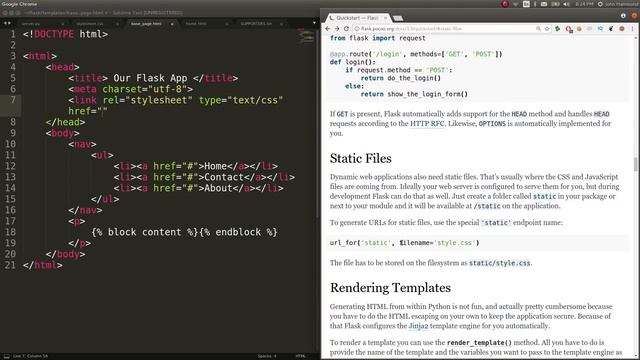Click the site info icon in address bar
This screenshot has width=640, height=360.
[x=357, y=29]
